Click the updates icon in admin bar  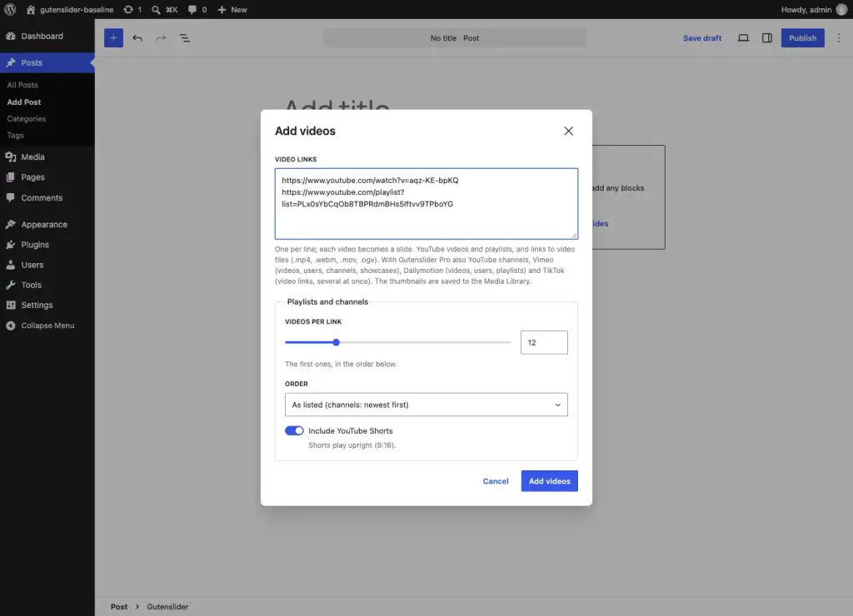[x=127, y=9]
